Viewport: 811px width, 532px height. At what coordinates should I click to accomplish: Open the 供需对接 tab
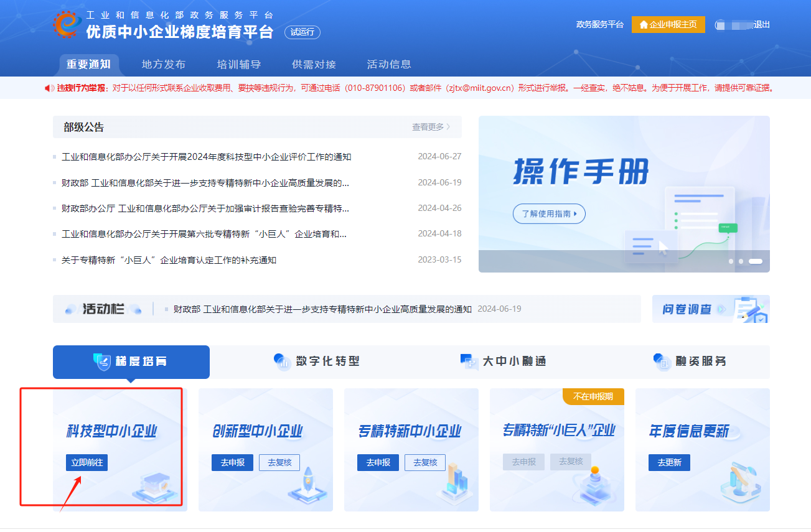tap(313, 64)
